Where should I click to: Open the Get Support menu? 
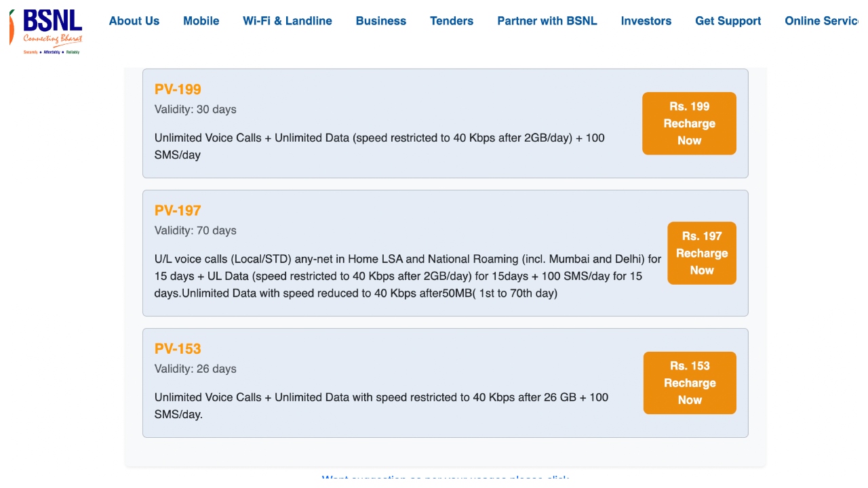[728, 21]
